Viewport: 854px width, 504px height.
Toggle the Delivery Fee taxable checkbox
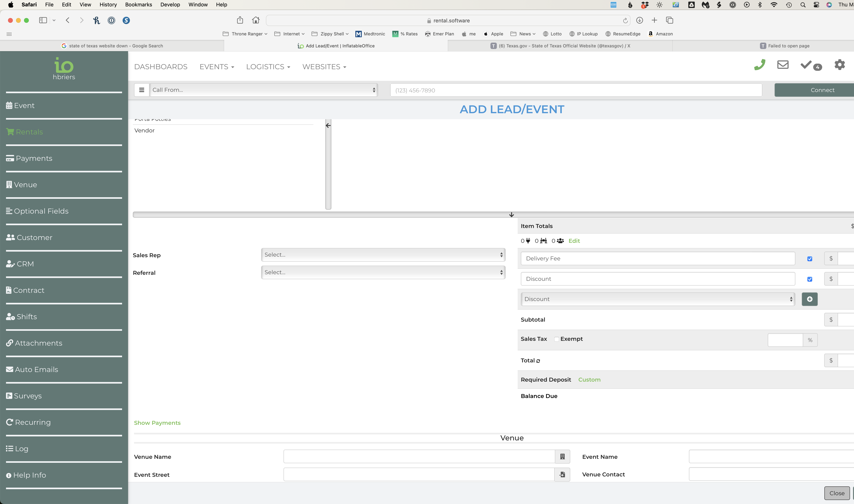coord(810,259)
